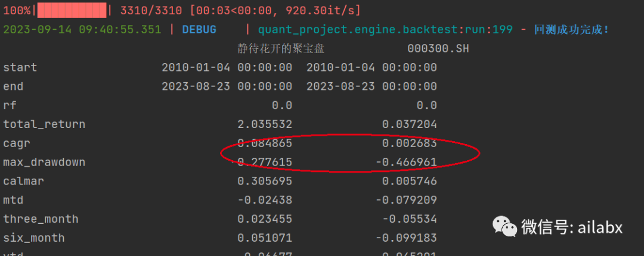The image size is (644, 256).
Task: Select cagr value '0.002683'
Action: [x=410, y=143]
